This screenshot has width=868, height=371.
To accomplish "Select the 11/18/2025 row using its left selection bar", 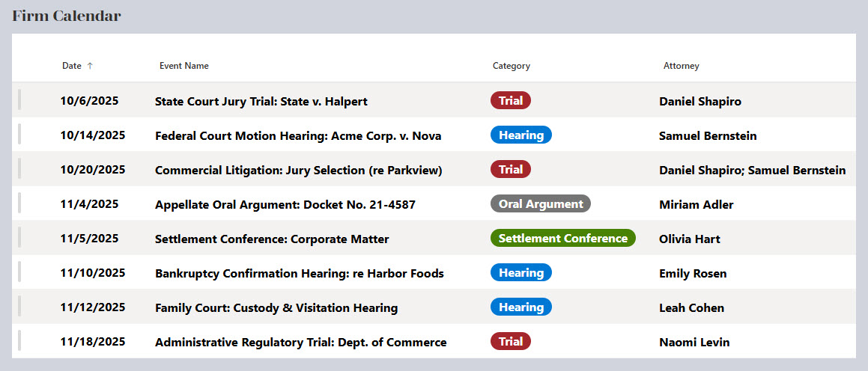I will (x=19, y=341).
